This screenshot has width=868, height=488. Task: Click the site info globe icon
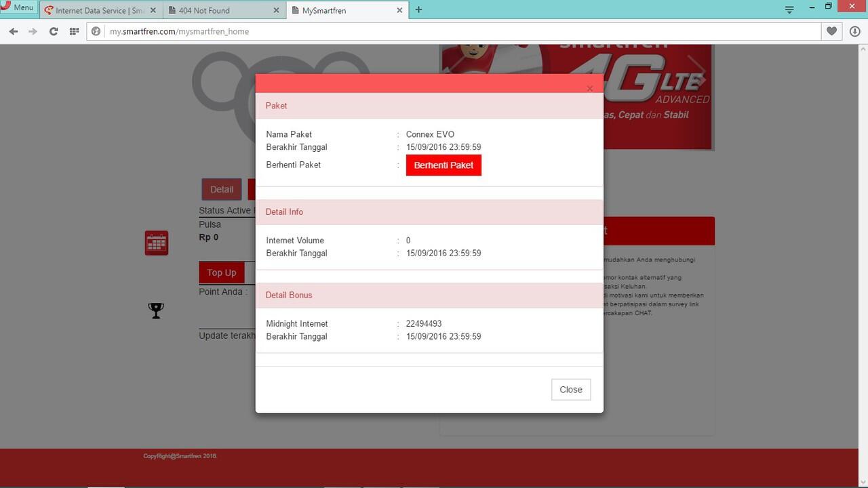(x=96, y=31)
